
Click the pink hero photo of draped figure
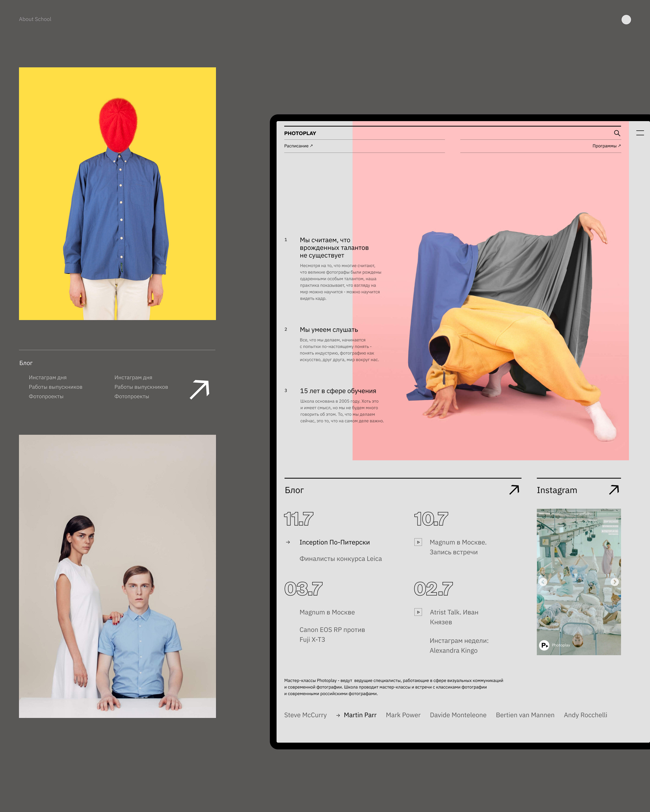[x=490, y=290]
